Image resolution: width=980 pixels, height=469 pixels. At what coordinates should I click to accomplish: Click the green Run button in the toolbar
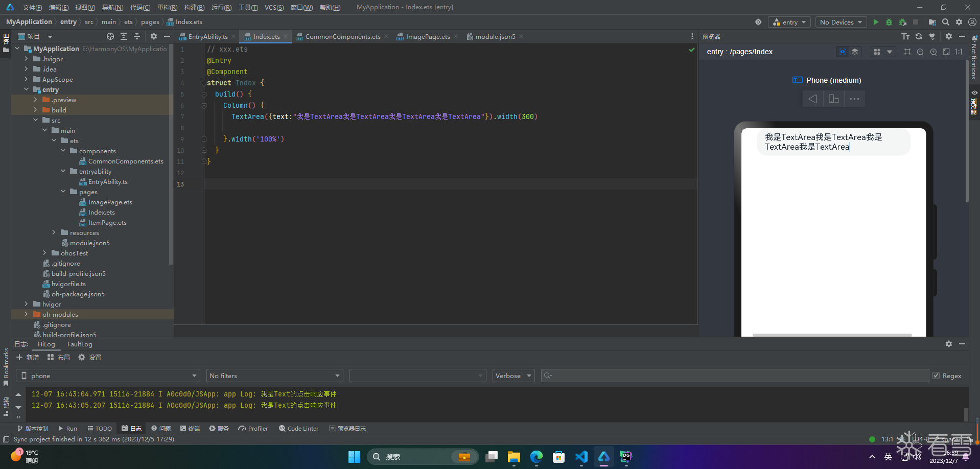click(876, 22)
